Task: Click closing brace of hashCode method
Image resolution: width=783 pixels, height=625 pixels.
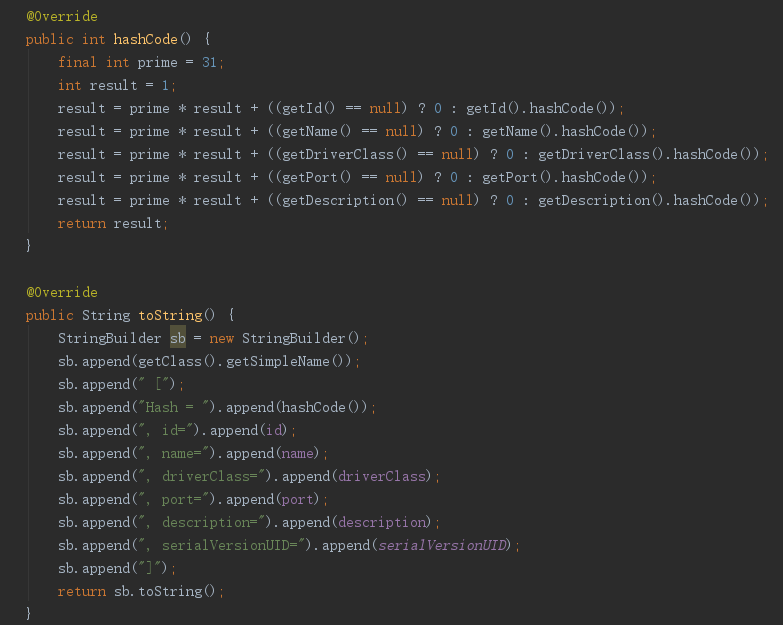Action: [x=28, y=246]
